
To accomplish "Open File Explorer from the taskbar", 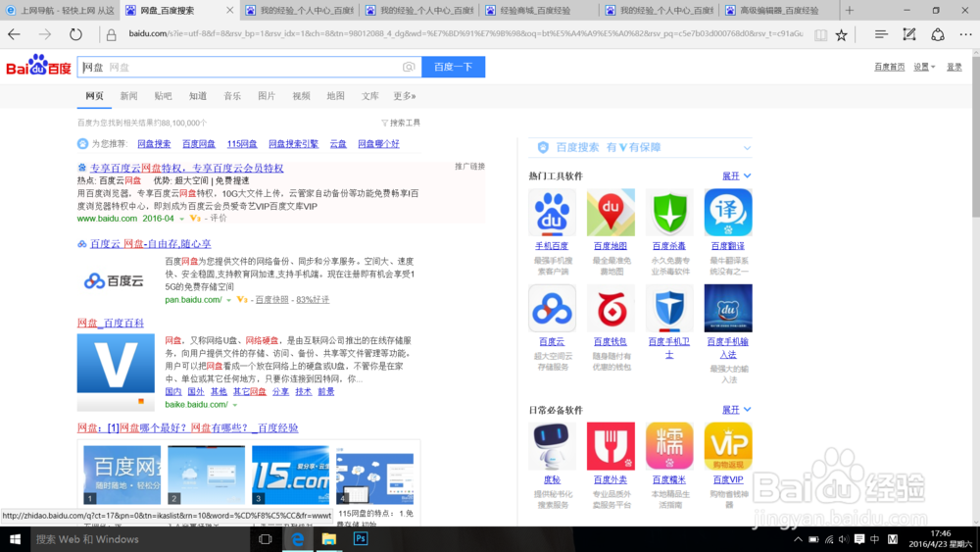I will (x=328, y=539).
